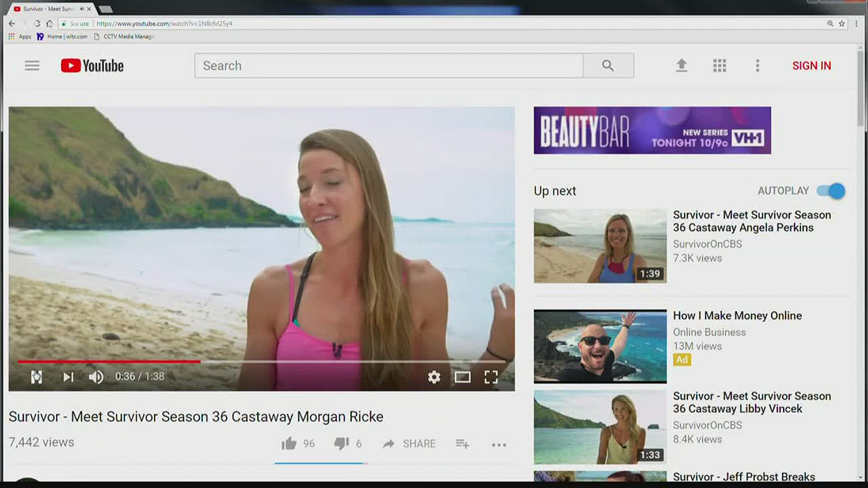Switch to theater mode
This screenshot has width=868, height=488.
(462, 377)
